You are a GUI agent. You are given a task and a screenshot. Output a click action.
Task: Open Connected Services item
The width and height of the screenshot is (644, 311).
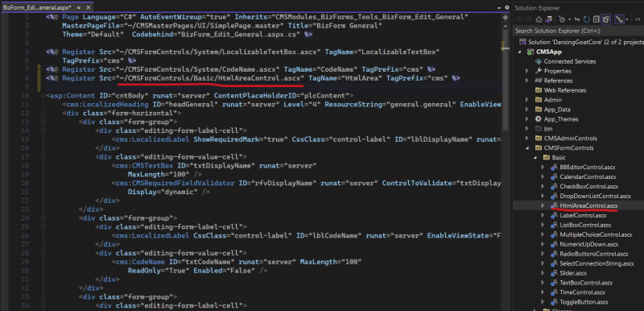click(570, 61)
